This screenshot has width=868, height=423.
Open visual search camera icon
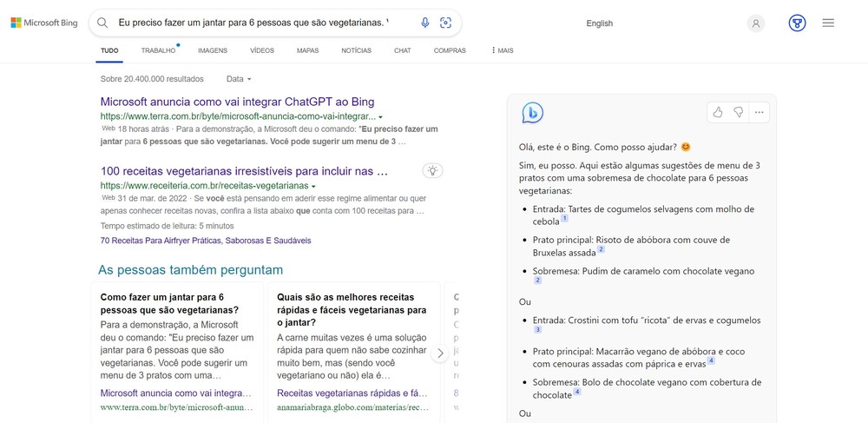445,23
